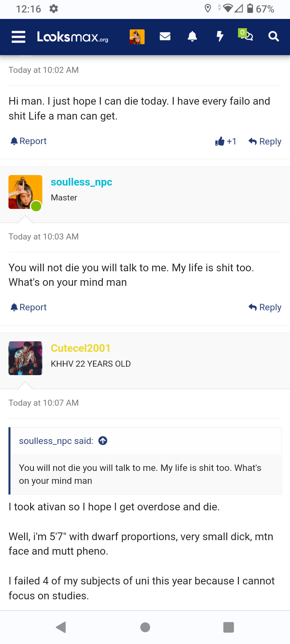Click the user avatar in header
This screenshot has width=290, height=644.
coord(137,37)
